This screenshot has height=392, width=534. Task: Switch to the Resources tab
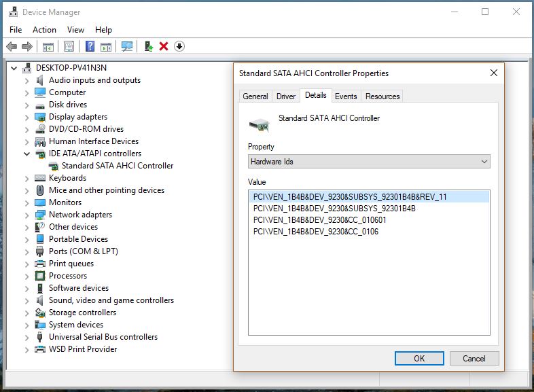pos(382,96)
